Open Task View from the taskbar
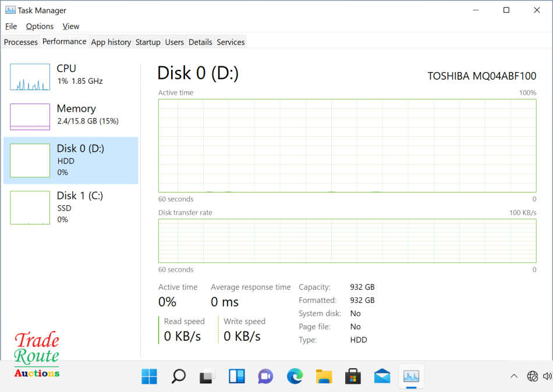 (x=207, y=376)
